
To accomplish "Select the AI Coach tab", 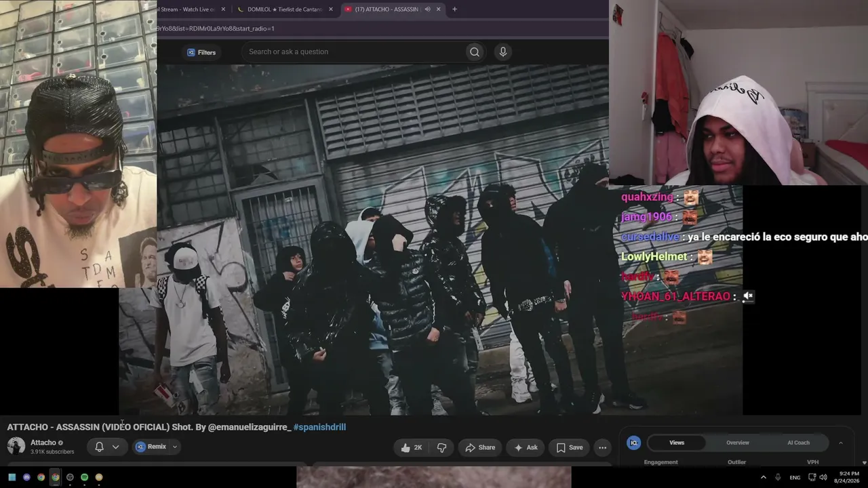I will click(x=798, y=443).
